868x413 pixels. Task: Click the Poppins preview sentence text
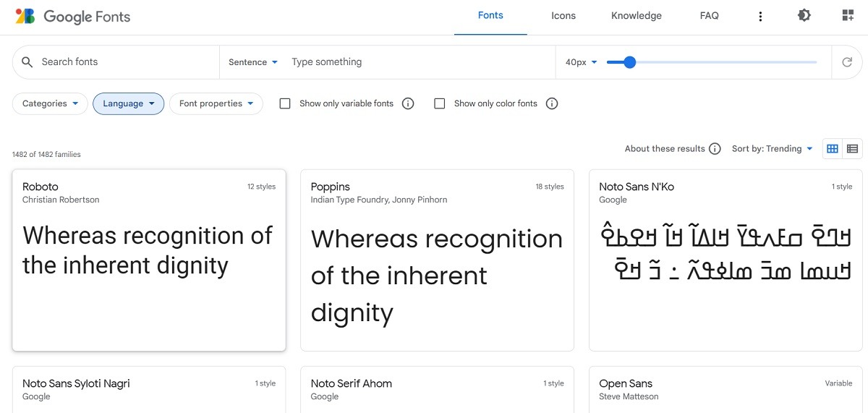point(436,276)
